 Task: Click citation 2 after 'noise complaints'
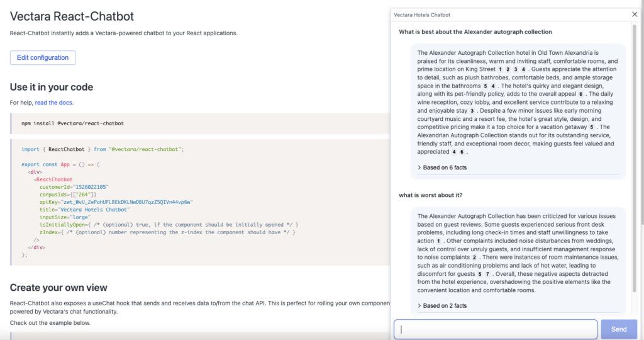[x=474, y=258]
